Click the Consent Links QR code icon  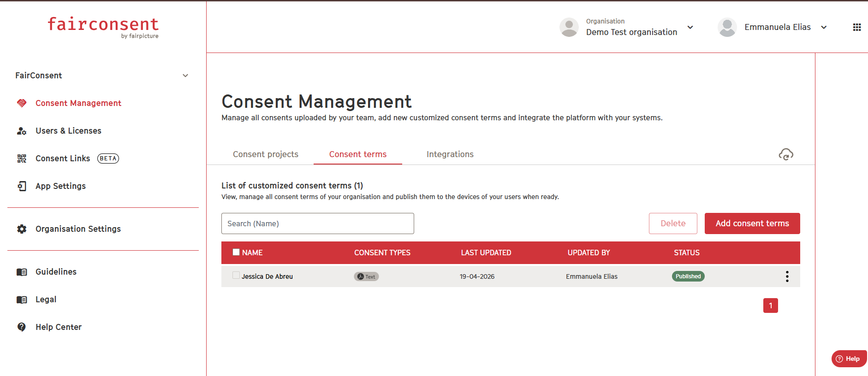tap(22, 159)
